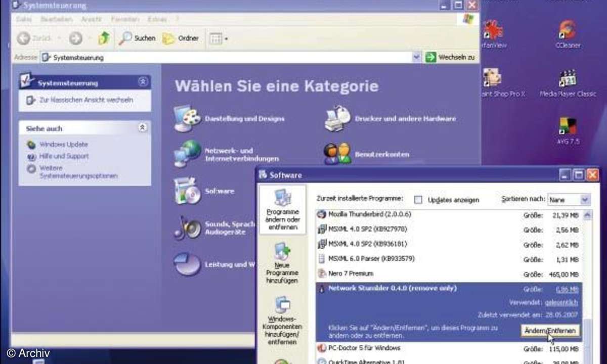Toggle the Ordner folder pane
Viewport: 607px width, 364px height.
click(x=180, y=38)
